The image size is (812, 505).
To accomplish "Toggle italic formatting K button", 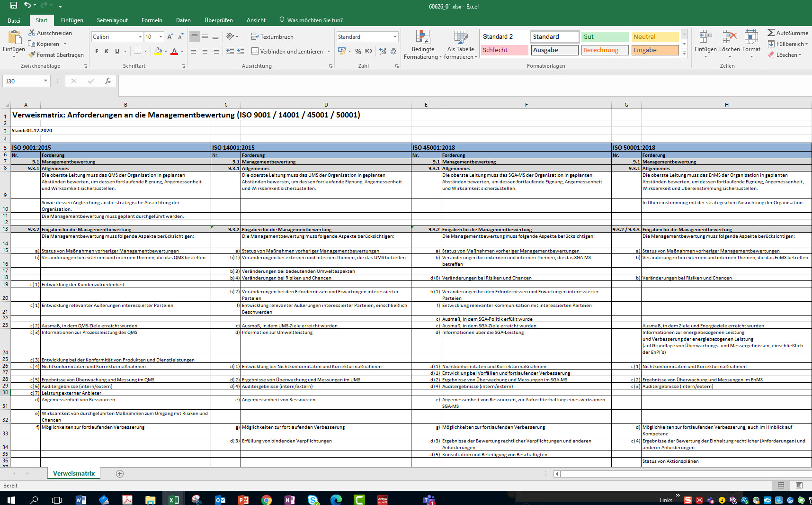I will click(107, 51).
